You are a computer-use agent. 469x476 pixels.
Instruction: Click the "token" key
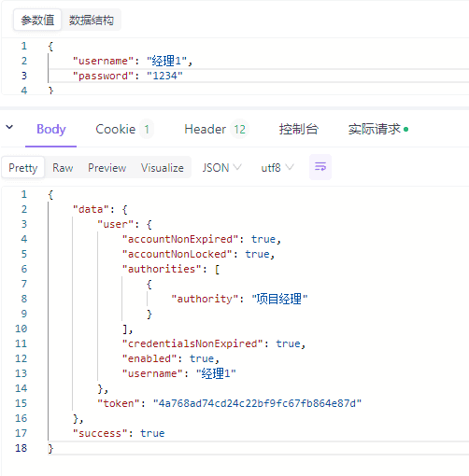tap(119, 403)
